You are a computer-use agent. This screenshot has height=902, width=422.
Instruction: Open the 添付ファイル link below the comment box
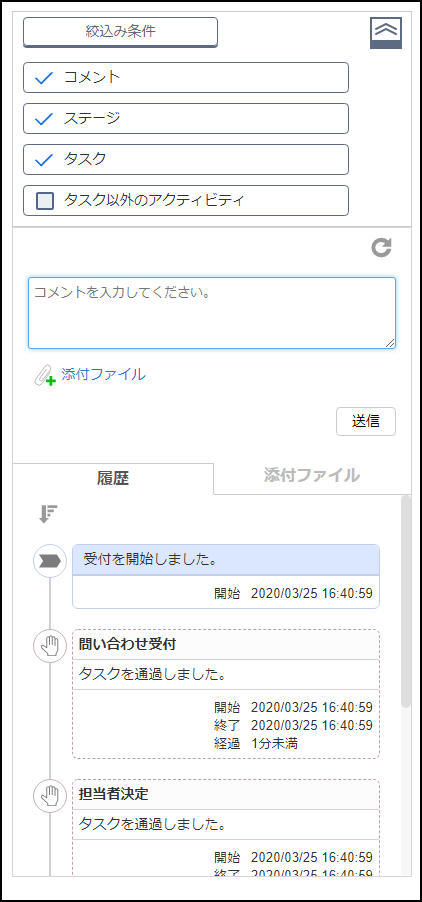pyautogui.click(x=103, y=374)
